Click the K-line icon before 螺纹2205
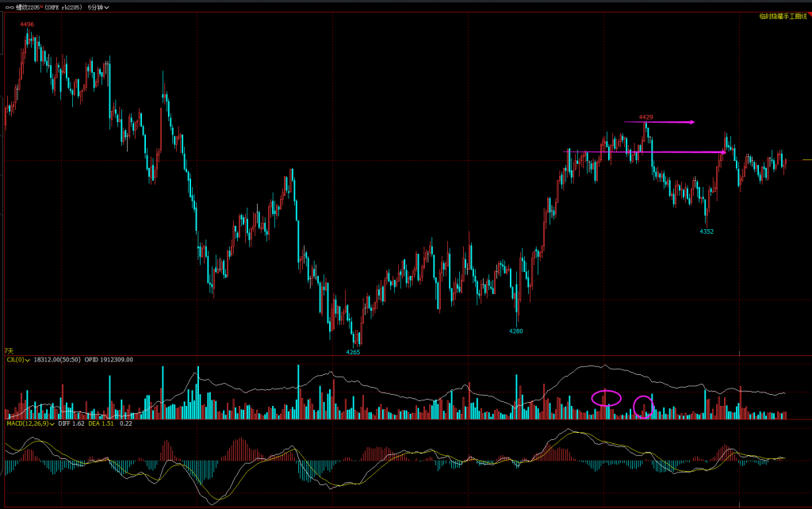This screenshot has height=509, width=812. pyautogui.click(x=10, y=6)
